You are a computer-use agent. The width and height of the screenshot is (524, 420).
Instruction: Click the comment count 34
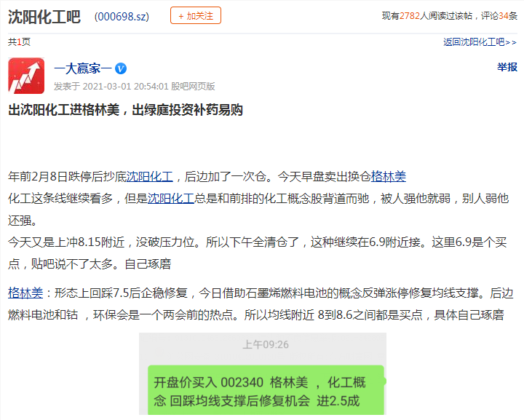click(x=504, y=16)
